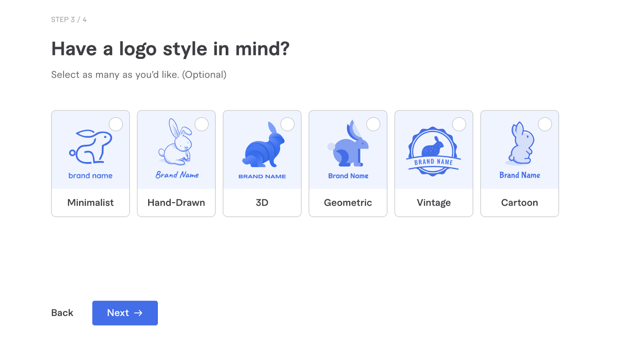Image resolution: width=644 pixels, height=350 pixels.
Task: Click the Hand-Drawn sketched rabbit illustration
Action: click(x=176, y=145)
